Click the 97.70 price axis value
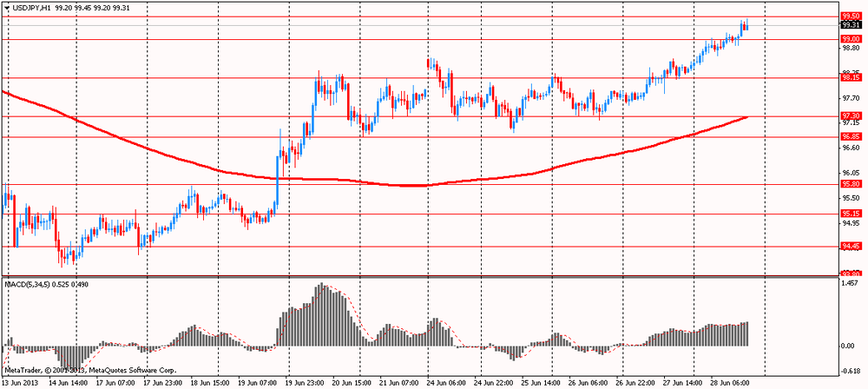868x389 pixels. 851,98
